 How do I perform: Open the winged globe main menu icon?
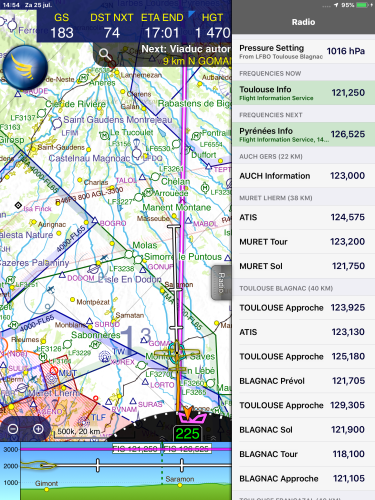coord(25,67)
